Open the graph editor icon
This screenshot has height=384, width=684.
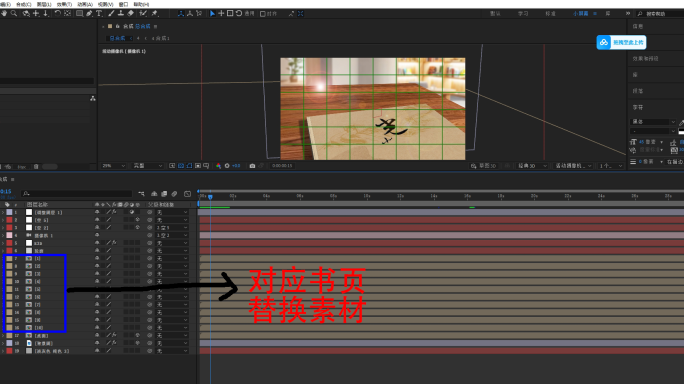[x=188, y=194]
